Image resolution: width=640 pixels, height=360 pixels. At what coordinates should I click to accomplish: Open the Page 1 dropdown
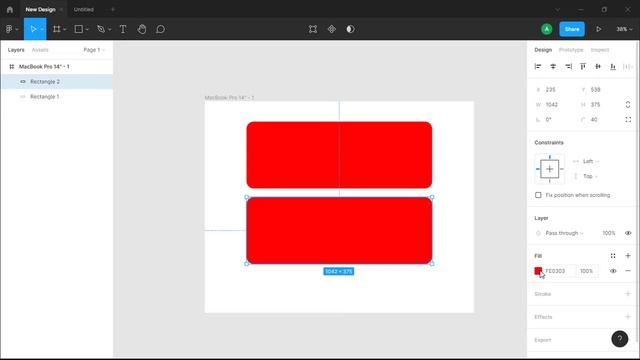click(x=94, y=50)
